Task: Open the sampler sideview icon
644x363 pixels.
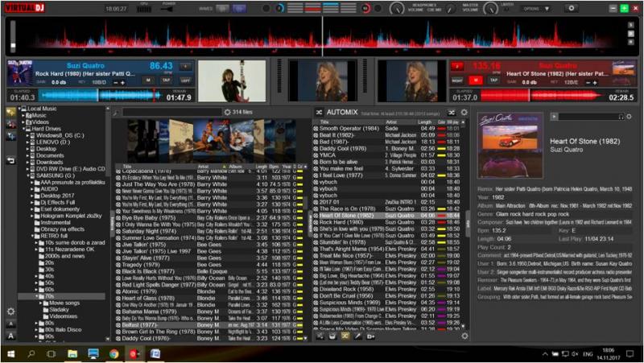Action: [332, 336]
